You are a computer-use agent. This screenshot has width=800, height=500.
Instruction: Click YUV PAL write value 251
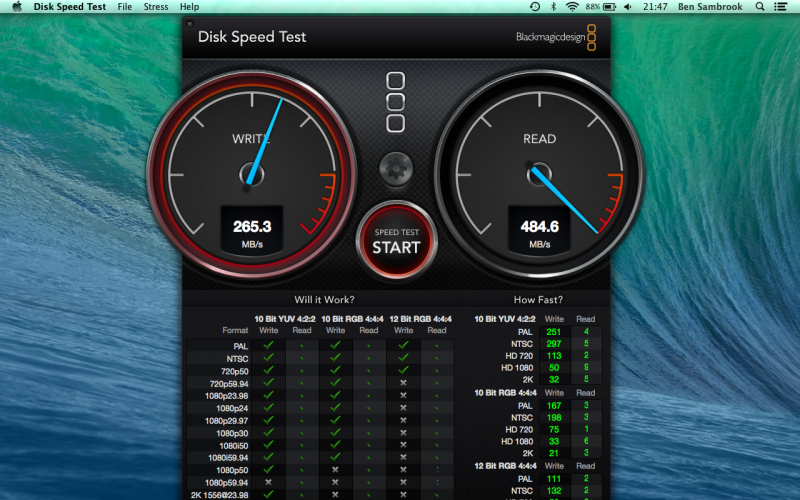[x=554, y=332]
